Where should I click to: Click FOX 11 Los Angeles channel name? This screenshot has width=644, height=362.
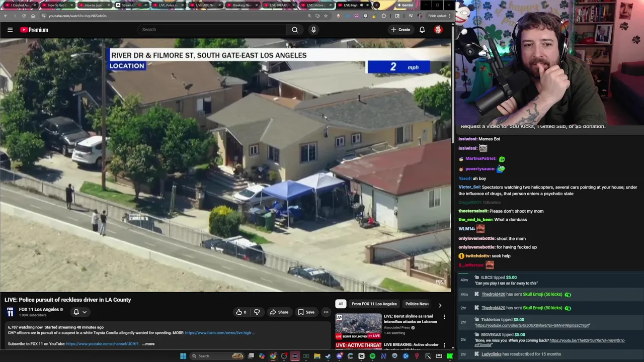tap(39, 310)
